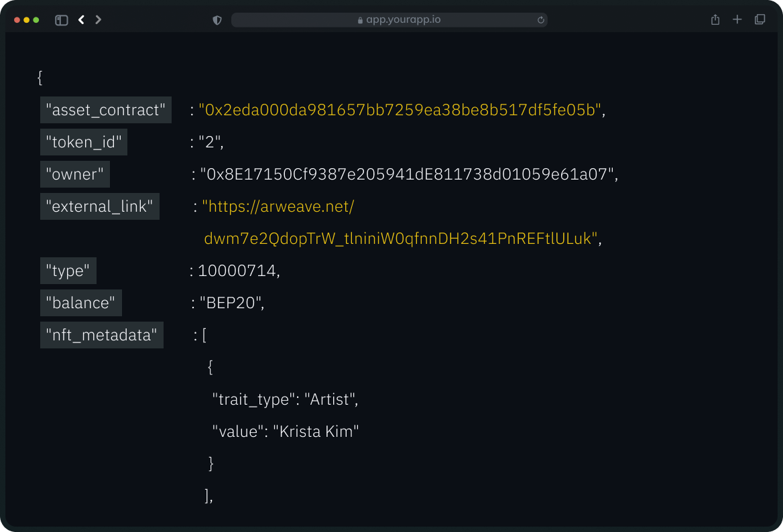Show tab overview icon
783x532 pixels.
pyautogui.click(x=760, y=19)
